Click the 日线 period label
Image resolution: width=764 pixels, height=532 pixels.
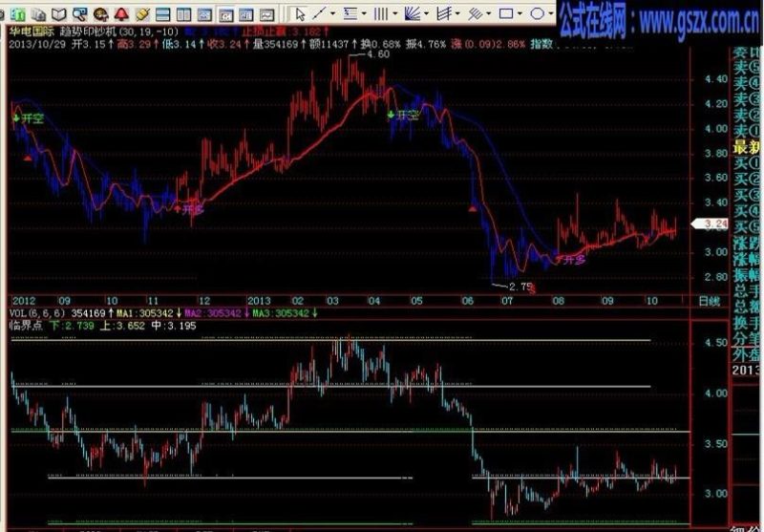[709, 301]
